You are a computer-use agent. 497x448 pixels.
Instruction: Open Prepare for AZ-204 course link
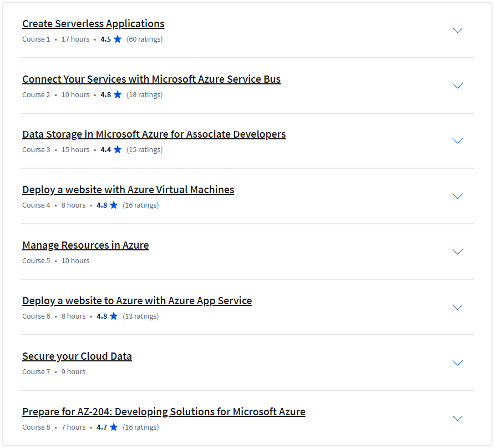tap(164, 411)
